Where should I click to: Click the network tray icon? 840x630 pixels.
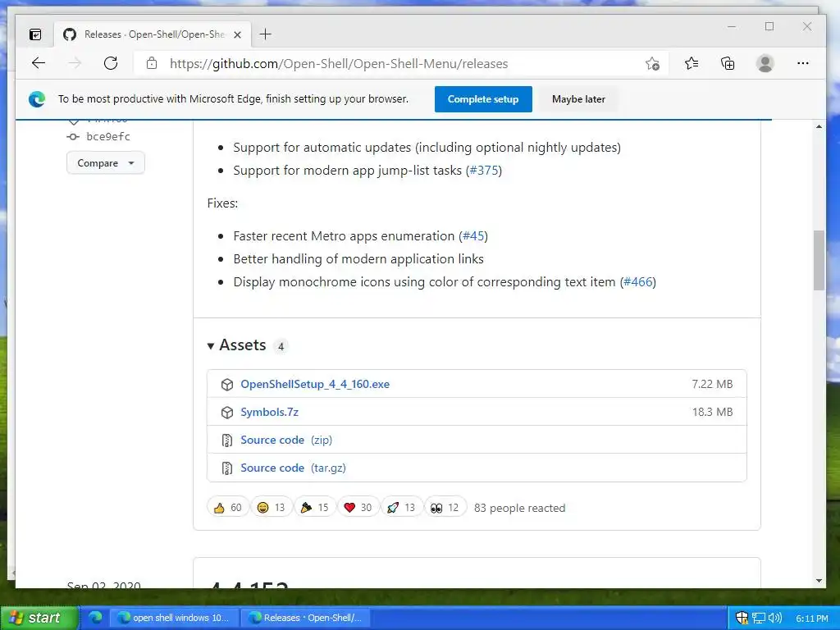(x=759, y=618)
